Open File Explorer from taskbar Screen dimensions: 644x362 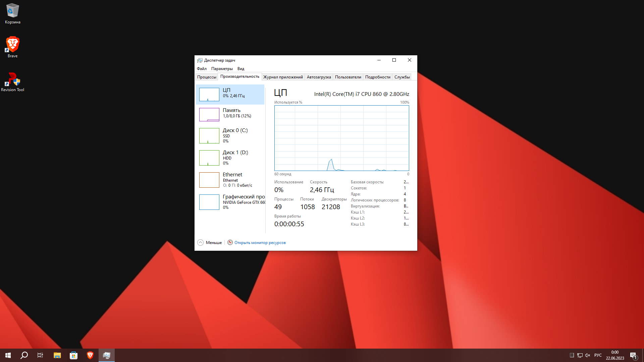[x=57, y=355]
